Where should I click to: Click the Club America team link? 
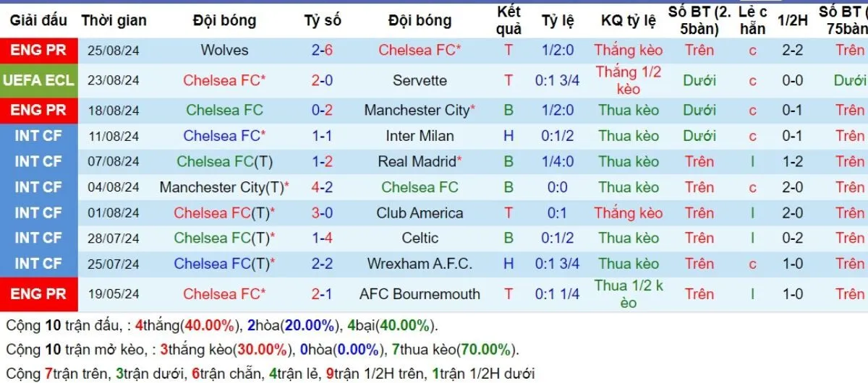click(x=420, y=213)
